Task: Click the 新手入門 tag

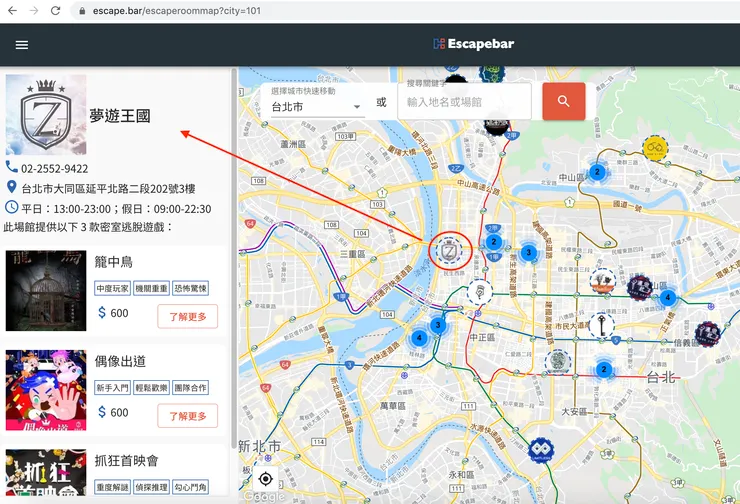Action: click(x=112, y=388)
